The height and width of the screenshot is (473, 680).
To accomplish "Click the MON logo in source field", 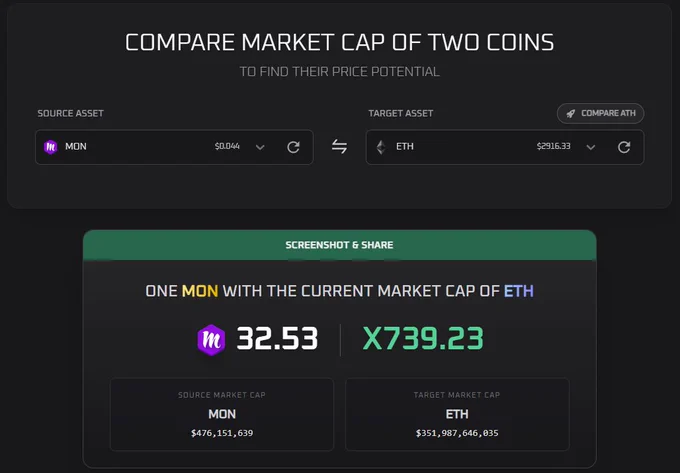I will click(51, 147).
